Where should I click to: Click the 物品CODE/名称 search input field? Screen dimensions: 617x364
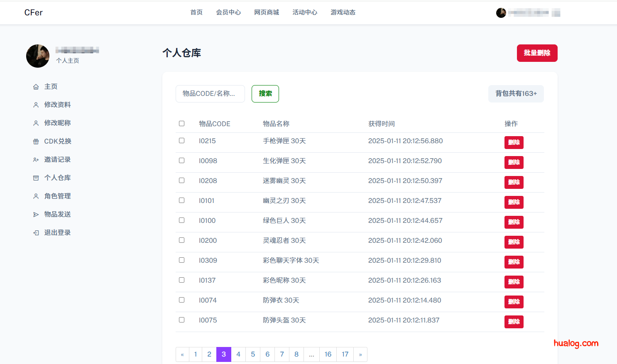pyautogui.click(x=210, y=94)
